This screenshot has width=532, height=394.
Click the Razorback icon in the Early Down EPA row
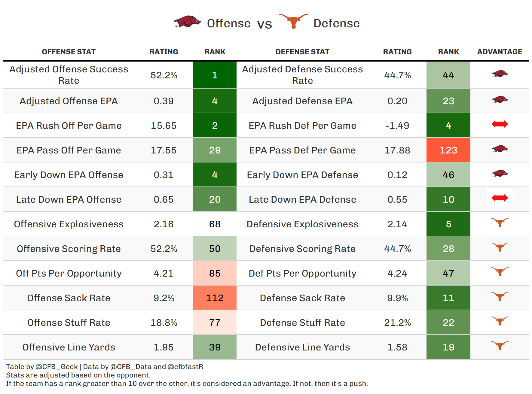[500, 174]
